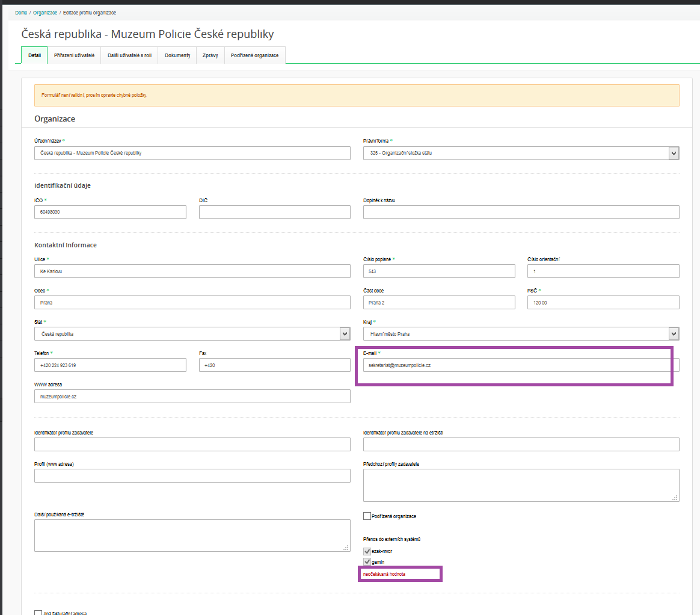Click the Předchozí profily zadavatele resize handle
700x615 pixels.
[675, 498]
